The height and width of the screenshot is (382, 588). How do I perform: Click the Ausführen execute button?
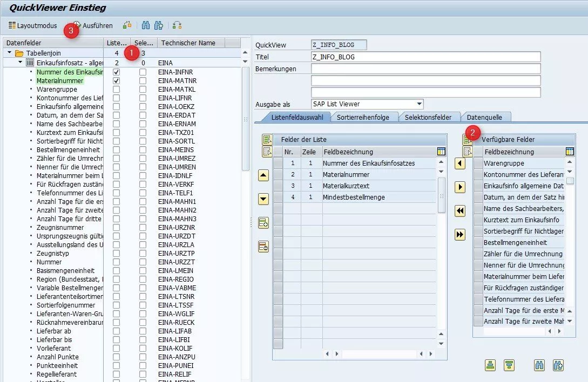(93, 25)
